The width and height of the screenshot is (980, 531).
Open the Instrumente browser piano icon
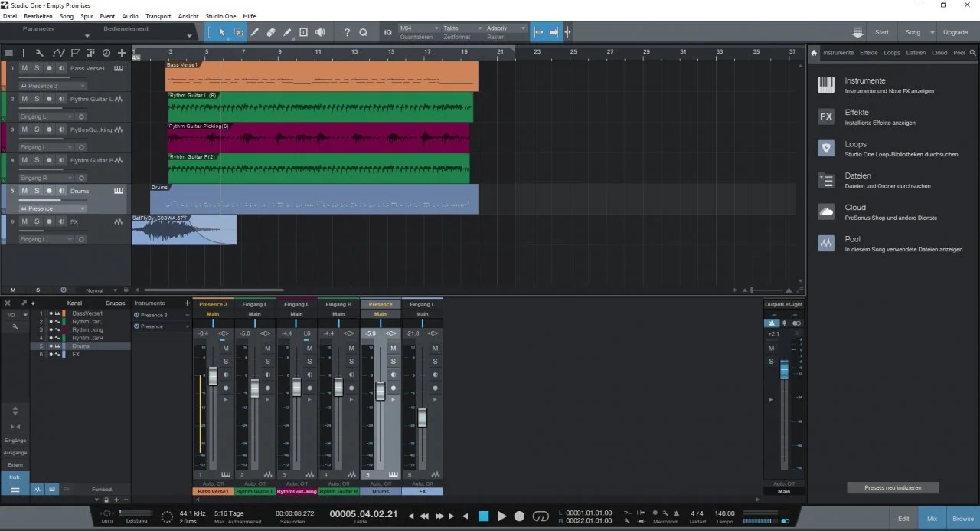click(x=826, y=85)
